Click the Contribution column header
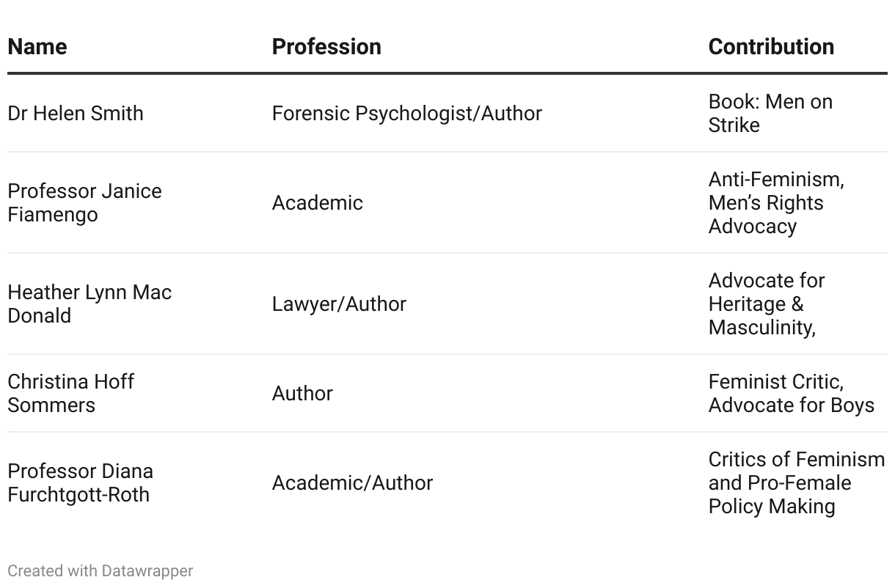895x588 pixels. point(771,46)
